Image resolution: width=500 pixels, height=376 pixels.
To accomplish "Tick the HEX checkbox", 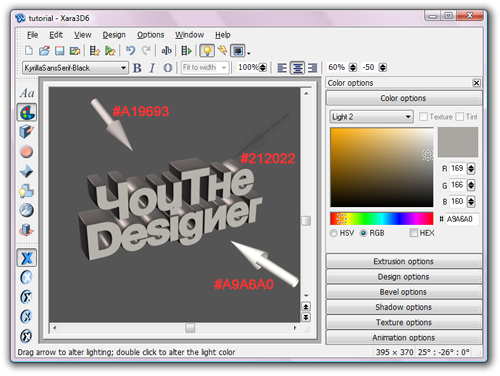I will [414, 233].
